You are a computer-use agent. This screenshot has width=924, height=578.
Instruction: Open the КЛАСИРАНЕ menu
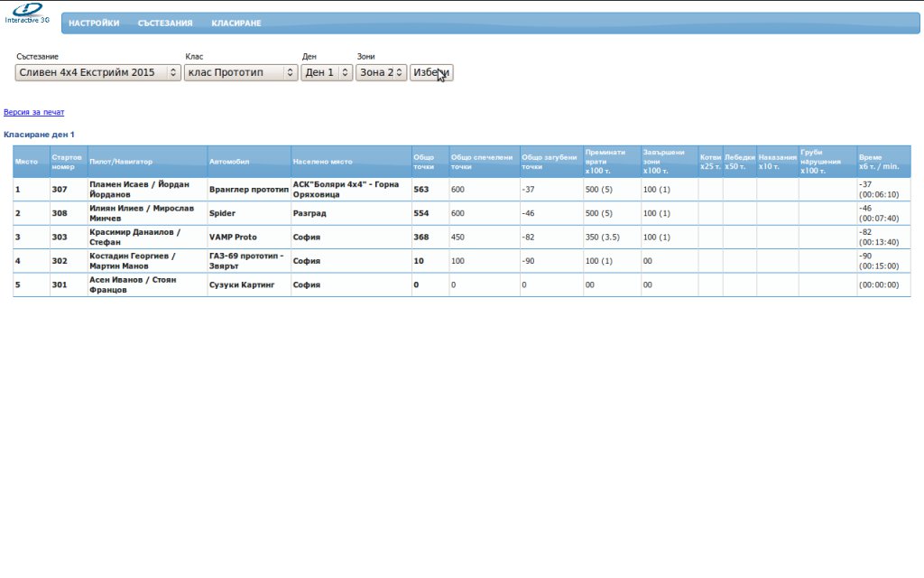236,23
